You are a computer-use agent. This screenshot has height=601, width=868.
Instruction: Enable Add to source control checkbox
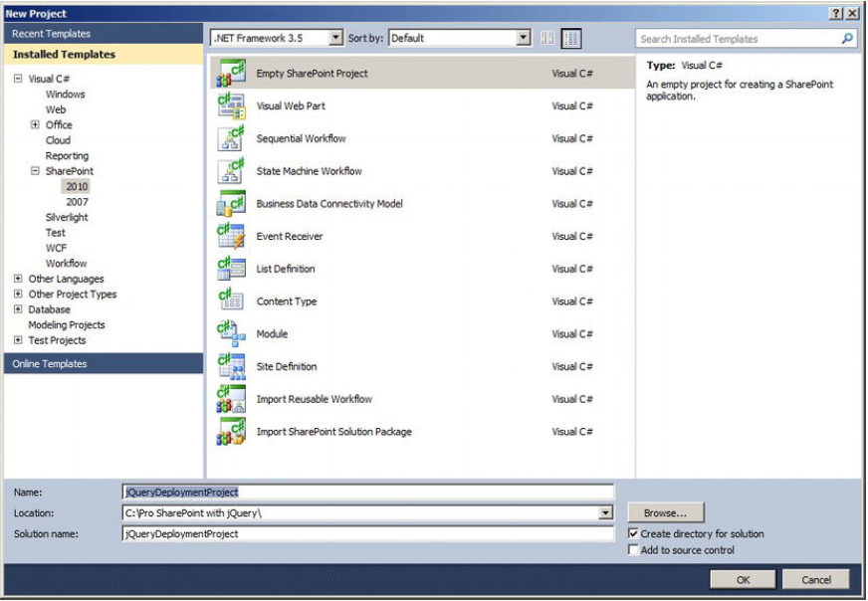633,550
